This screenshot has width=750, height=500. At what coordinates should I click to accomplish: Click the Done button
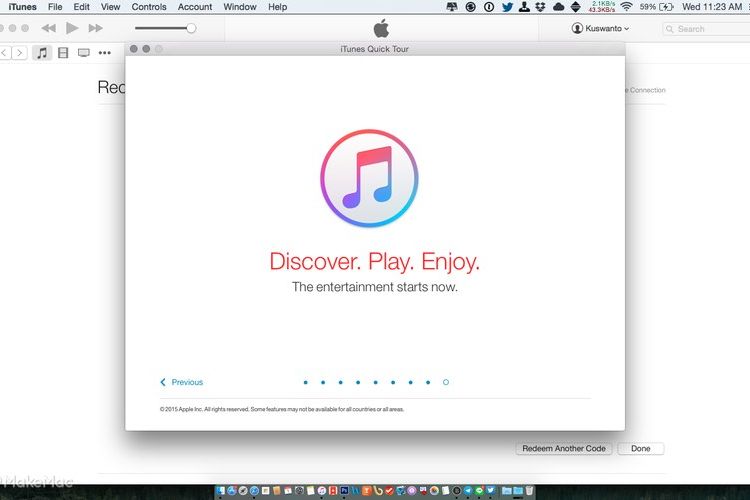pyautogui.click(x=640, y=448)
